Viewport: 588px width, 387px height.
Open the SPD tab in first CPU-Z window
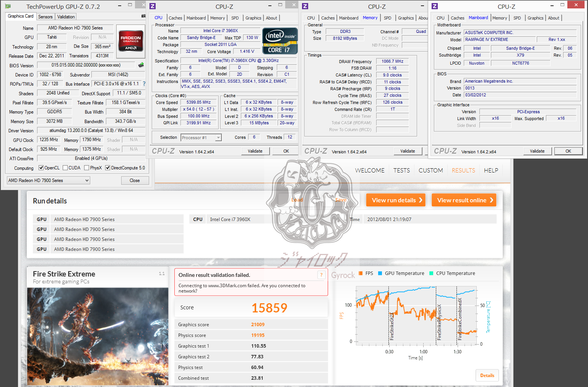coord(235,18)
